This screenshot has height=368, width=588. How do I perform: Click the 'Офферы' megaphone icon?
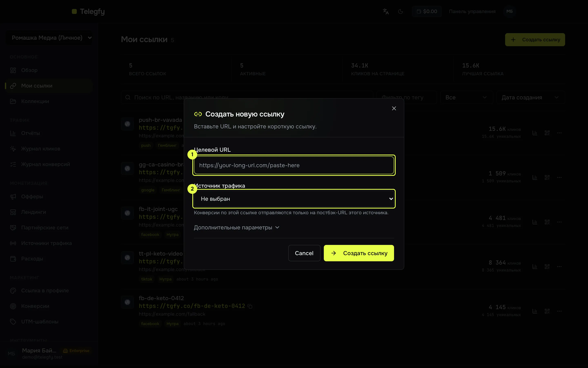tap(13, 196)
